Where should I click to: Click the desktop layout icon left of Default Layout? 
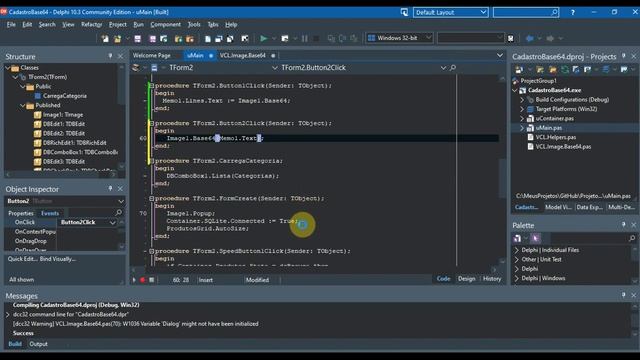click(404, 13)
